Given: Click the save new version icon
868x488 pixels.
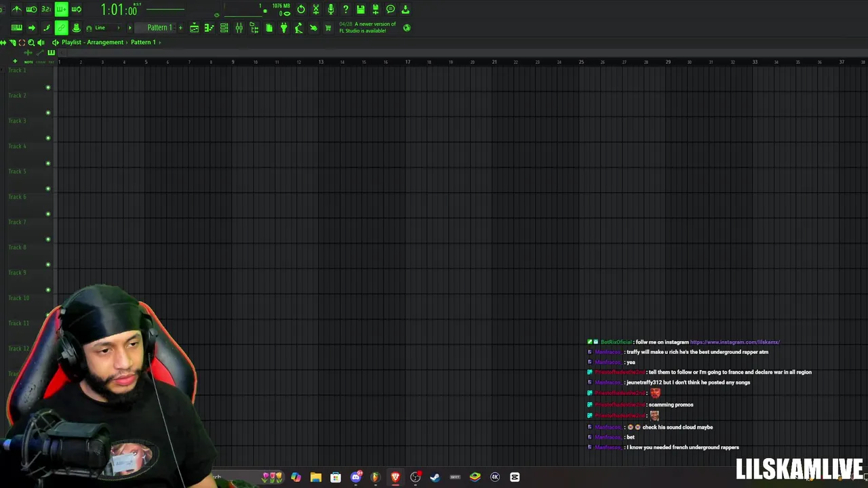Looking at the screenshot, I should coord(376,9).
